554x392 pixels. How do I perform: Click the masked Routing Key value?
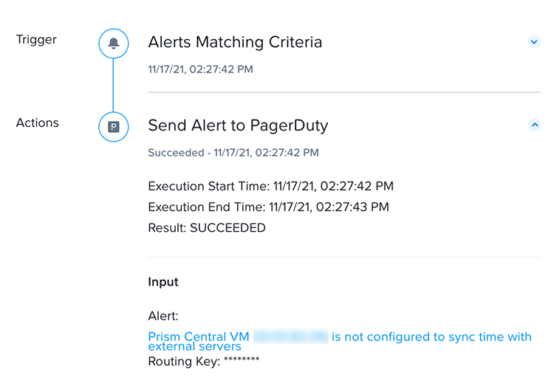click(240, 362)
